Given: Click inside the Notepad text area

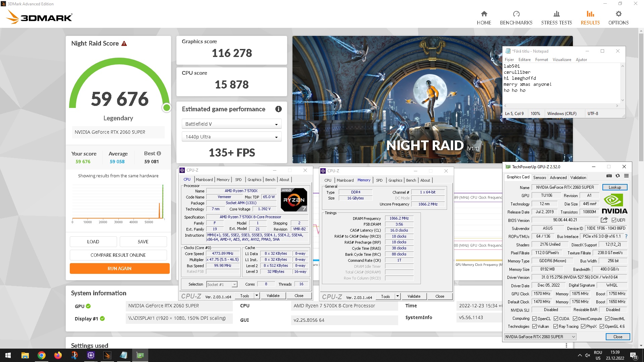Looking at the screenshot, I should pos(562,83).
